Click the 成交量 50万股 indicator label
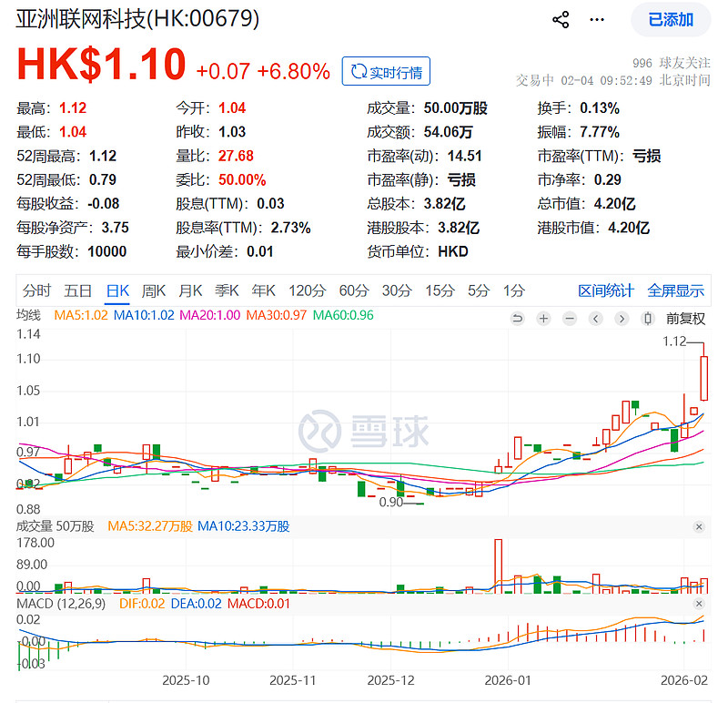 point(56,526)
